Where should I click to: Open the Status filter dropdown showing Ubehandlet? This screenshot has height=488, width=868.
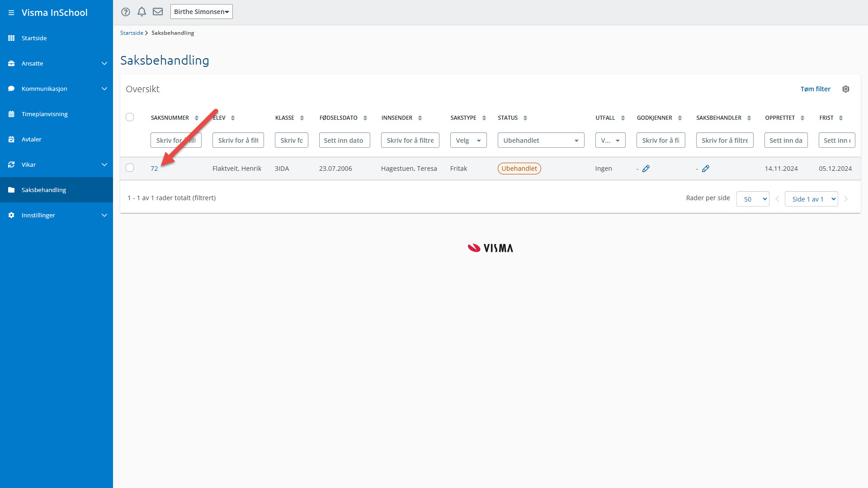pyautogui.click(x=541, y=141)
